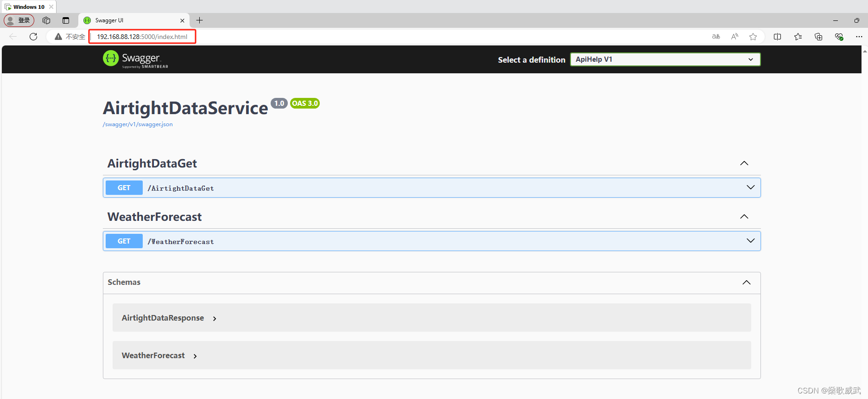
Task: Click the WeatherForecast section heading
Action: [x=154, y=217]
